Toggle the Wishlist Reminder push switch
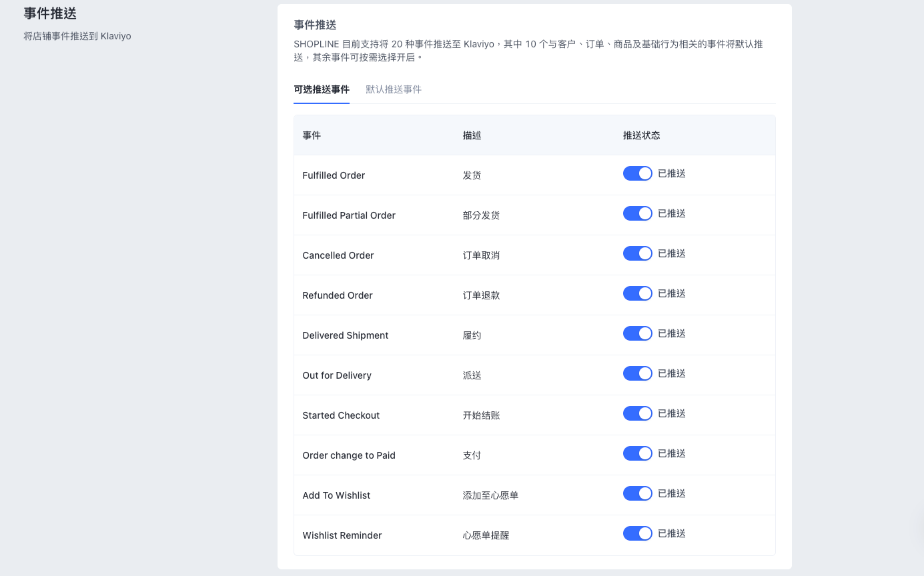924x576 pixels. click(x=637, y=533)
